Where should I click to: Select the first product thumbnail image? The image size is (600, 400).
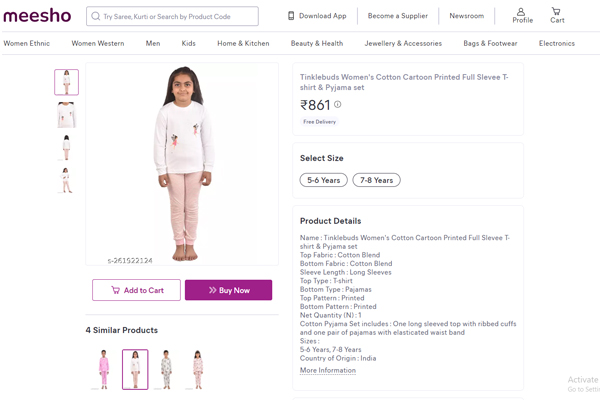(x=67, y=82)
